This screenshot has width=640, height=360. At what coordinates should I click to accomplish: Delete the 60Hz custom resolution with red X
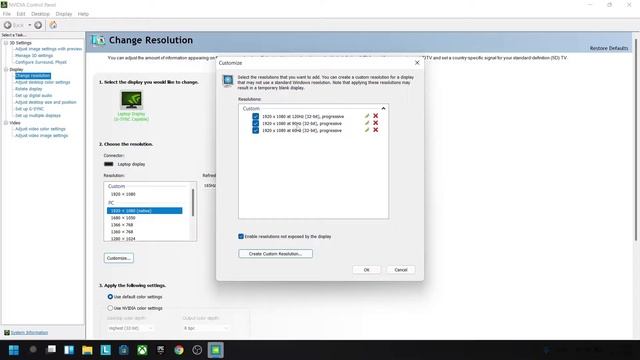(x=376, y=130)
